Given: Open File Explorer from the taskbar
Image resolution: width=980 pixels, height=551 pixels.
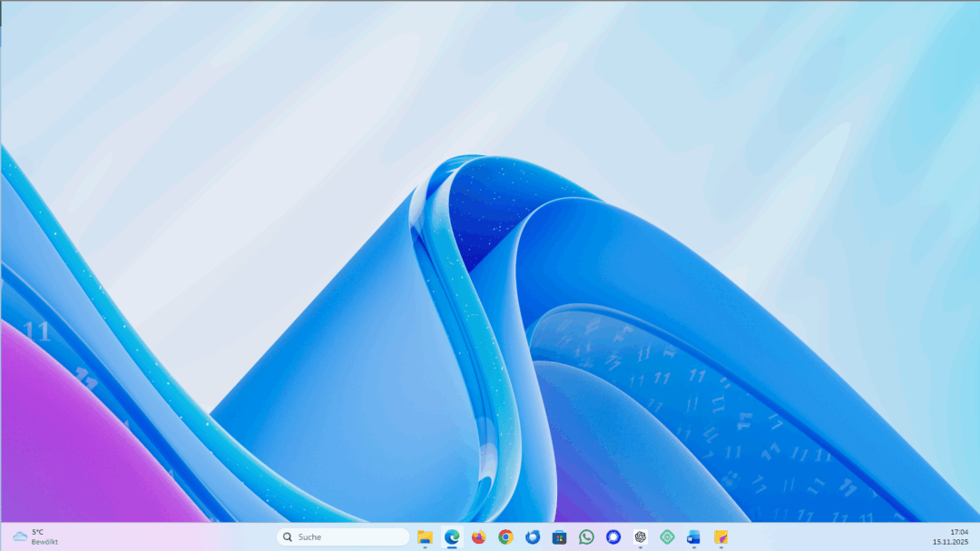Looking at the screenshot, I should click(x=424, y=536).
